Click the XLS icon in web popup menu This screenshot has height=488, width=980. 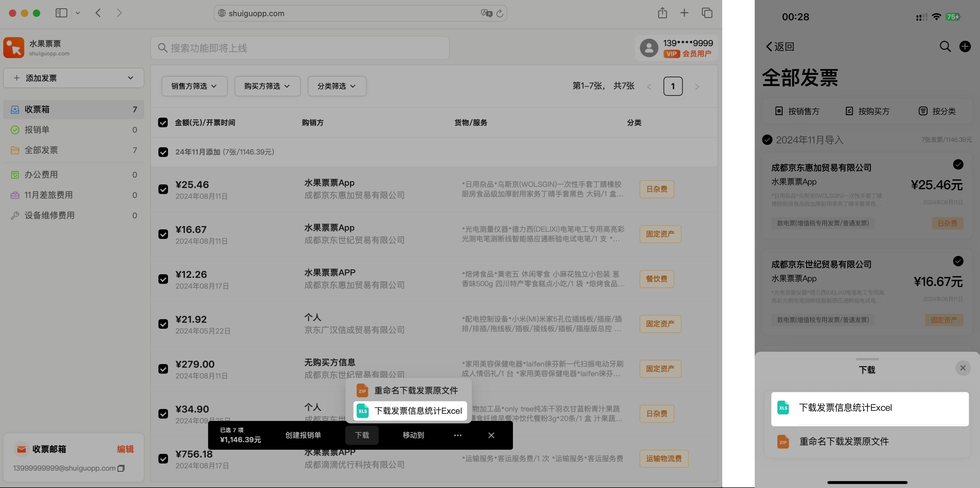point(363,411)
